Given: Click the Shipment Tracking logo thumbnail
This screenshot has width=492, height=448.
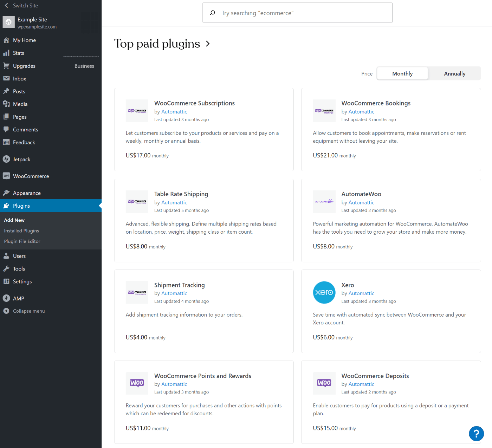Looking at the screenshot, I should point(137,292).
